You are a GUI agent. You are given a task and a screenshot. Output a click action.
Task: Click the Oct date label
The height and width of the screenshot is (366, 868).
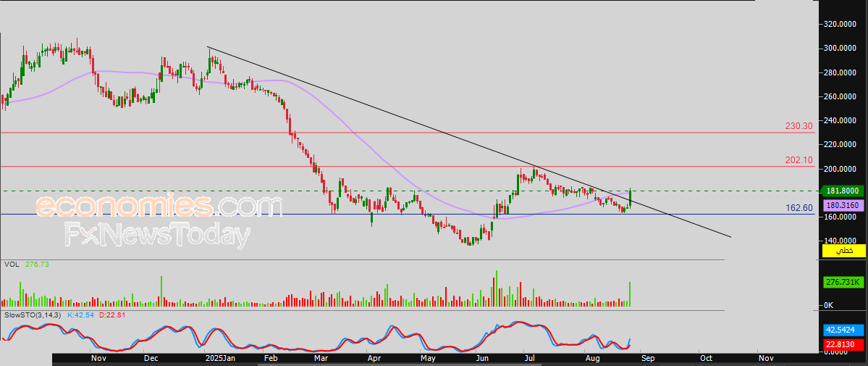click(x=705, y=359)
